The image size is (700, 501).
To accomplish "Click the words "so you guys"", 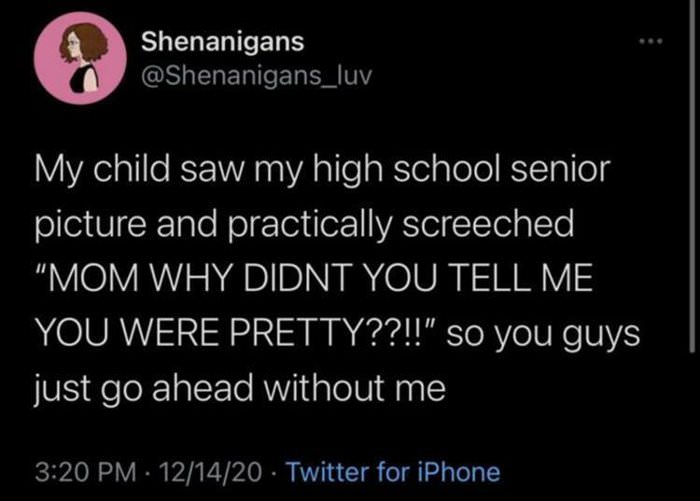I will [536, 329].
